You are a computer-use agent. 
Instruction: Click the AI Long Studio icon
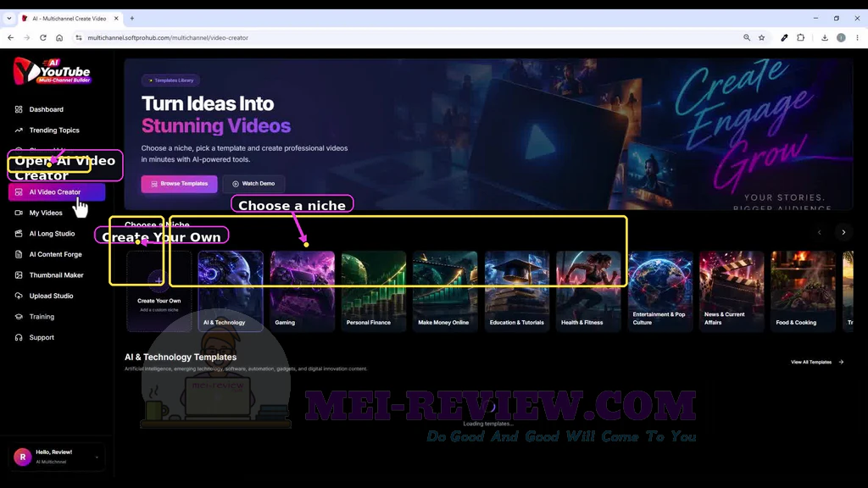(19, 234)
